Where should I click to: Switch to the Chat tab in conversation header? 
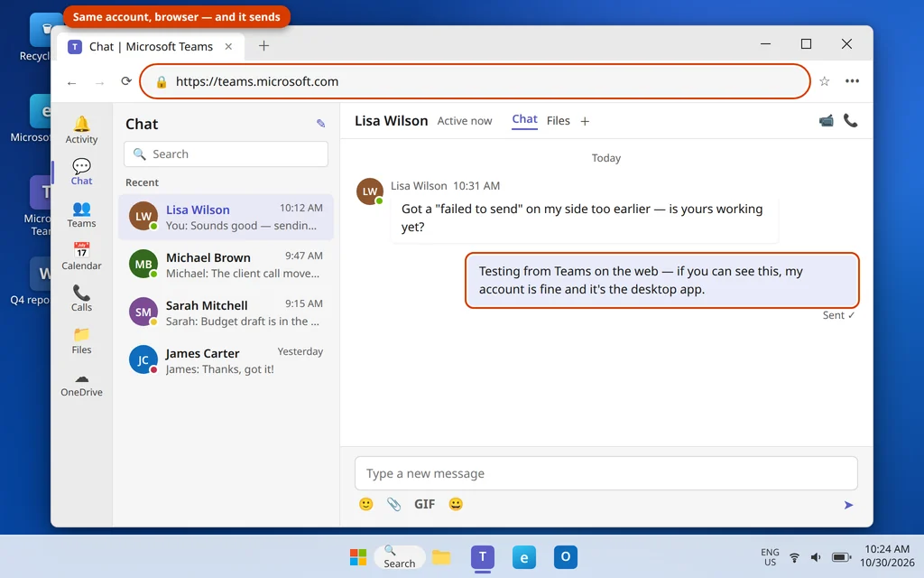pos(524,120)
